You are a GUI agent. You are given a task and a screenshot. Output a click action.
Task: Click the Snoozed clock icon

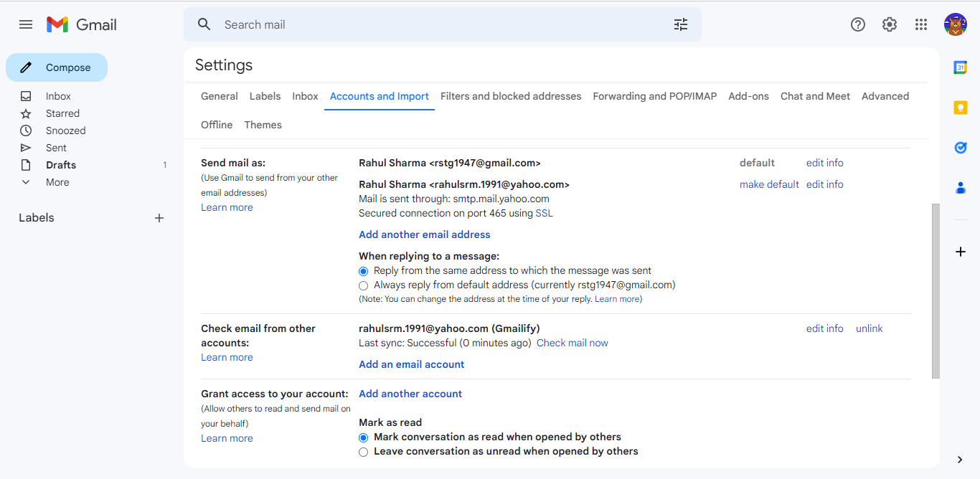click(x=26, y=131)
